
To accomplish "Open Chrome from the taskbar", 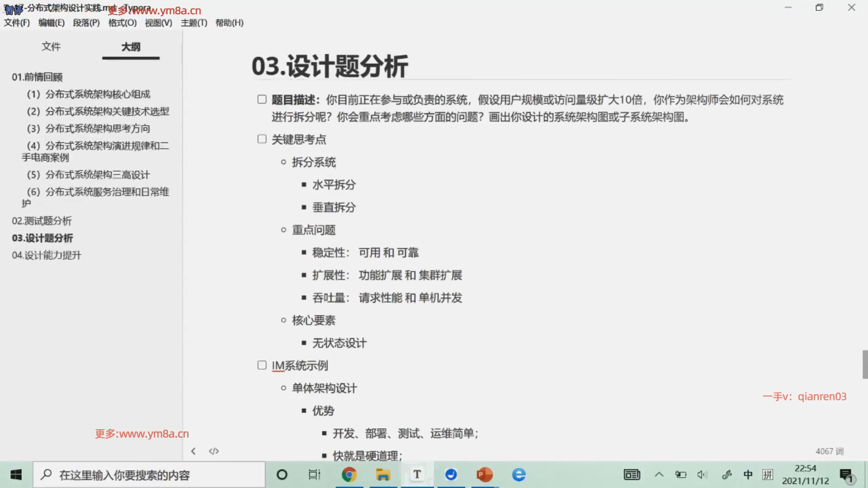I will 349,474.
